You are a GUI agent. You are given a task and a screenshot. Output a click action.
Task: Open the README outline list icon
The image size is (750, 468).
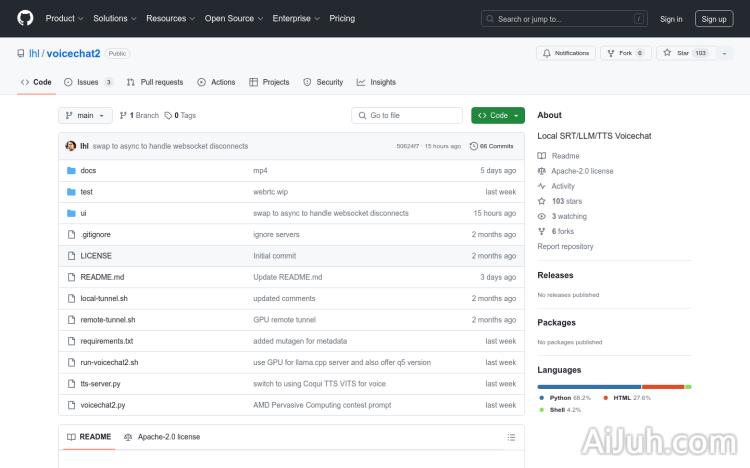(511, 437)
